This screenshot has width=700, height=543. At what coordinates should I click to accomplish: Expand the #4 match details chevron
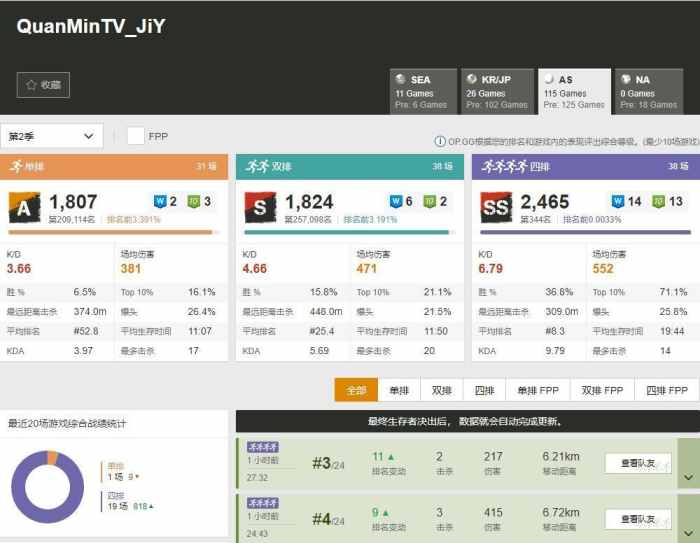(688, 533)
